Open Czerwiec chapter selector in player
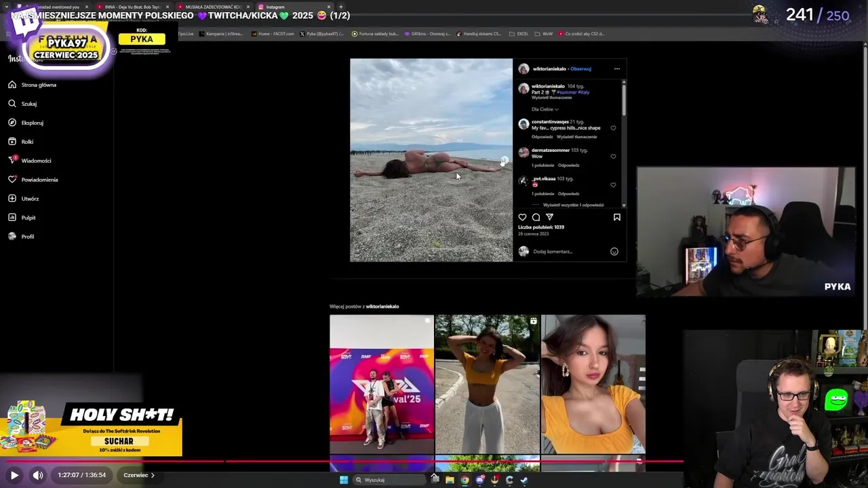 pos(139,475)
